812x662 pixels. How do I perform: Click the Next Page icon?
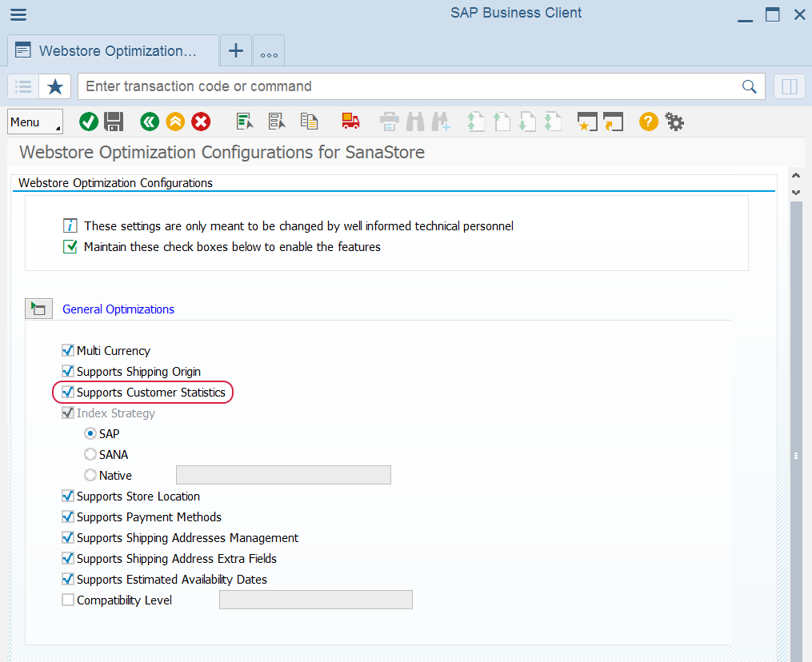click(527, 122)
